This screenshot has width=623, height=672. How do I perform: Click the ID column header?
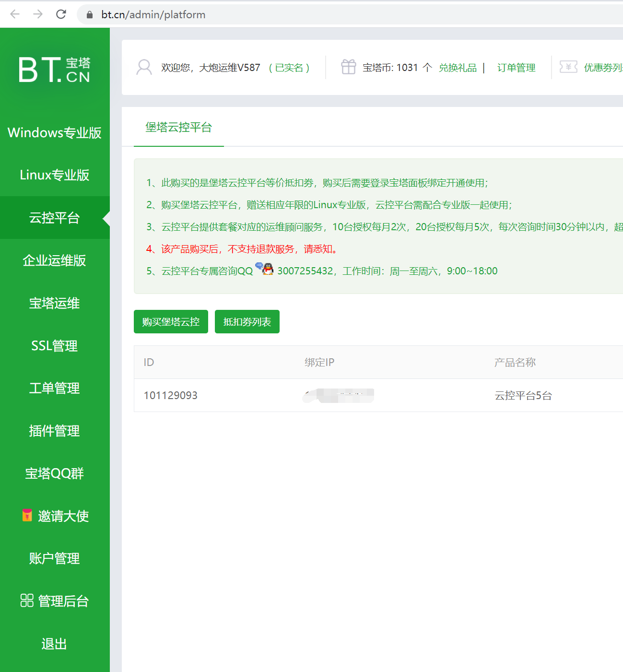pyautogui.click(x=149, y=362)
